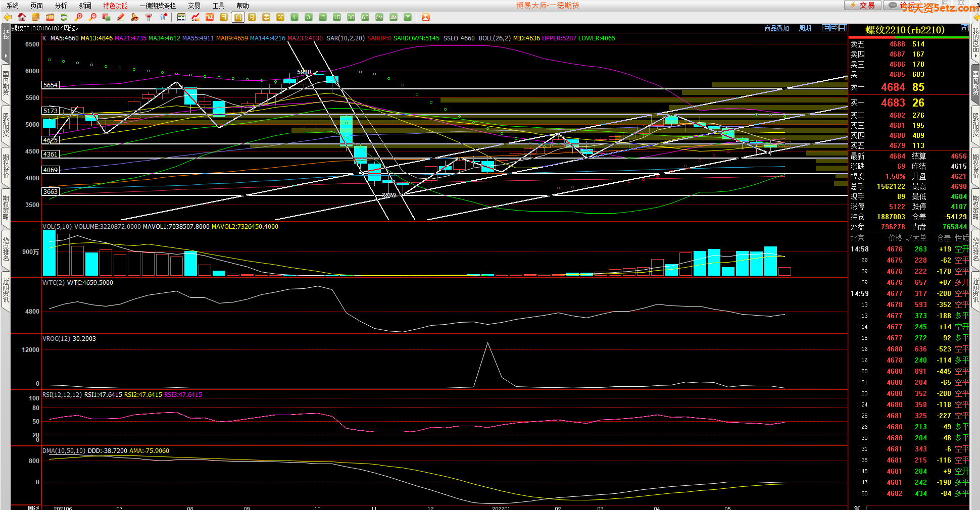The image size is (980, 510).
Task: Select the 3663 price line label
Action: tap(51, 191)
